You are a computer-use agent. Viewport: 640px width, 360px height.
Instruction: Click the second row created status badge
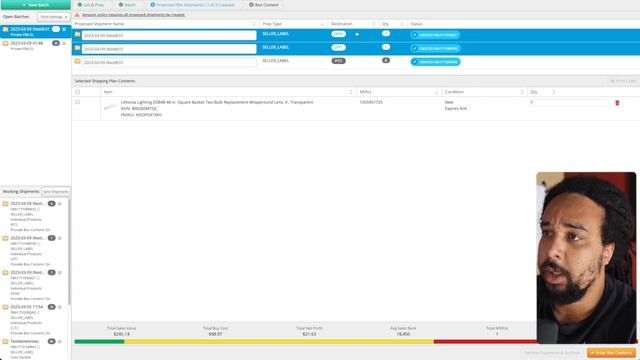coord(435,49)
